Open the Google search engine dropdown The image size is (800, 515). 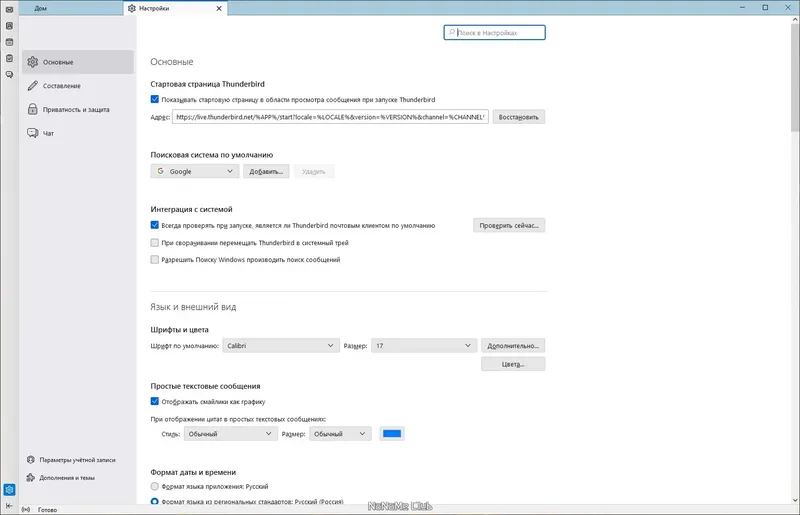(194, 171)
